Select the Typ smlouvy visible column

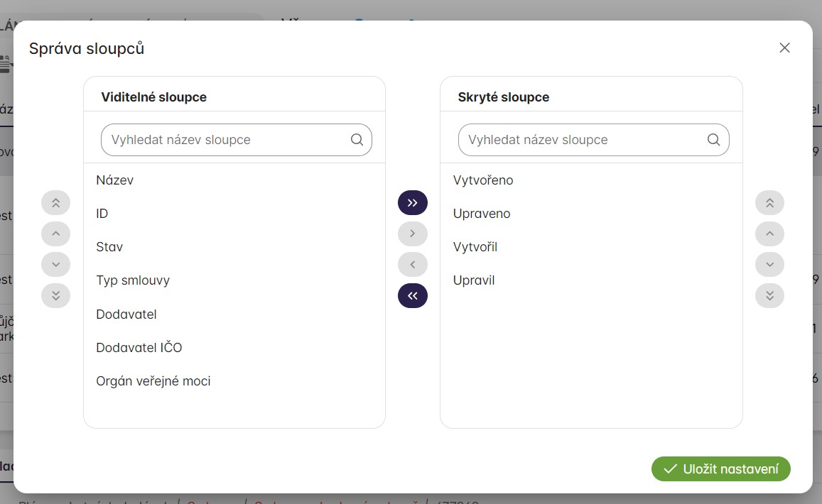(x=133, y=280)
